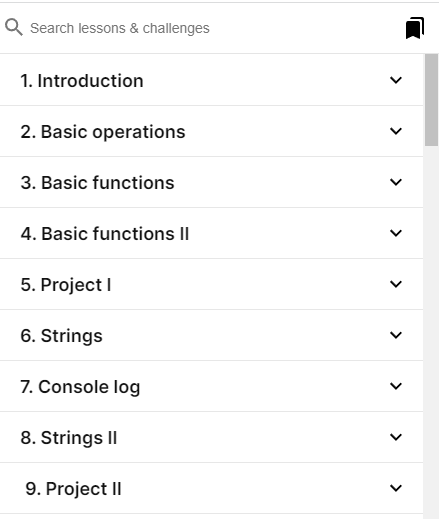
Task: Open the 1. Introduction section
Action: (x=211, y=80)
